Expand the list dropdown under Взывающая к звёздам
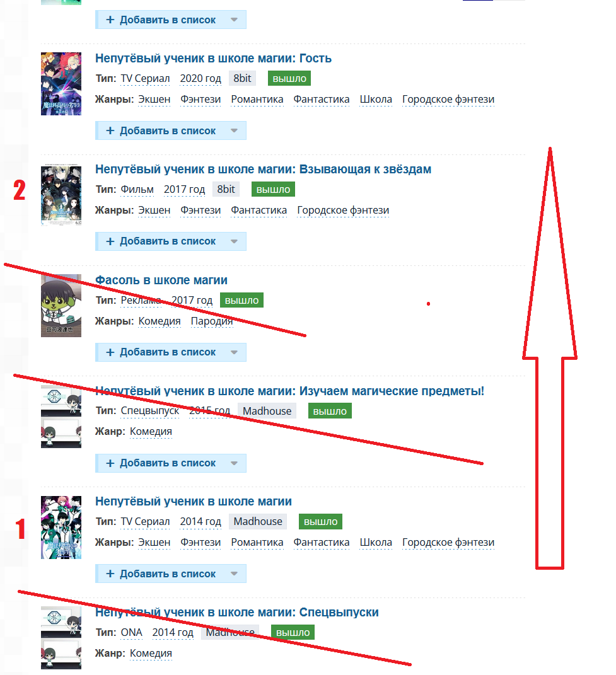The width and height of the screenshot is (616, 675). [234, 241]
